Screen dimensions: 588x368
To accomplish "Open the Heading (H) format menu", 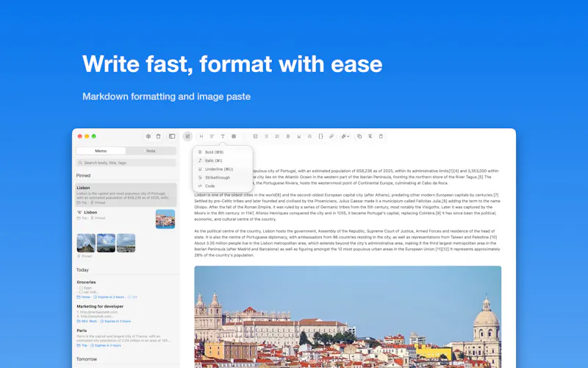I will (x=201, y=136).
